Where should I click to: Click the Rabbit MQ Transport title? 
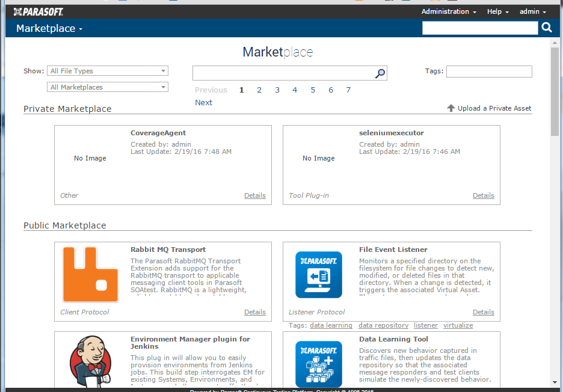(x=168, y=250)
